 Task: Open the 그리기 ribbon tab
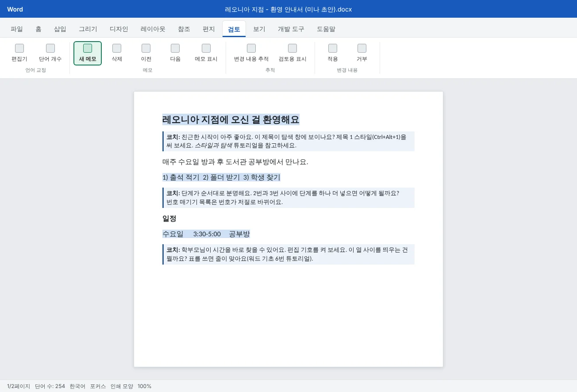click(x=88, y=29)
